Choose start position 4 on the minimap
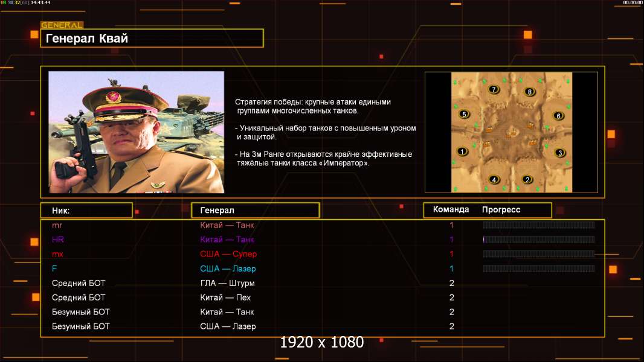The image size is (644, 362). [x=494, y=179]
